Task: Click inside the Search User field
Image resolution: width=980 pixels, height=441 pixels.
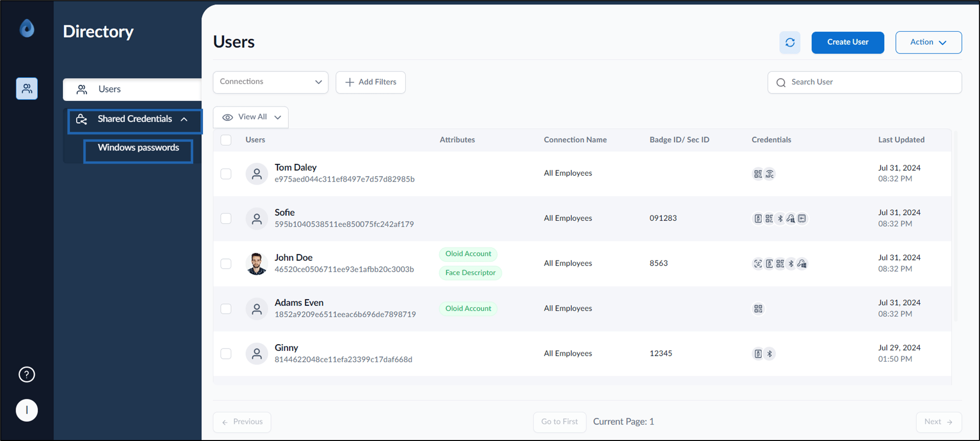Action: click(865, 82)
